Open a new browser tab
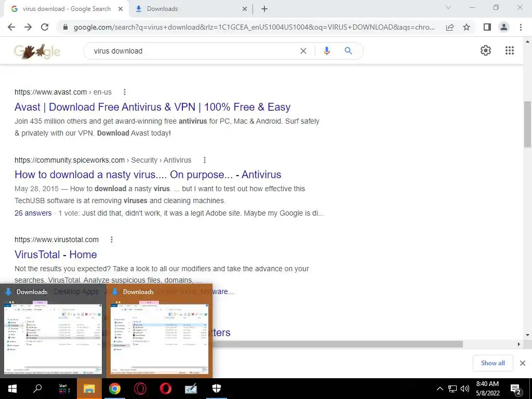532x399 pixels. click(x=264, y=9)
